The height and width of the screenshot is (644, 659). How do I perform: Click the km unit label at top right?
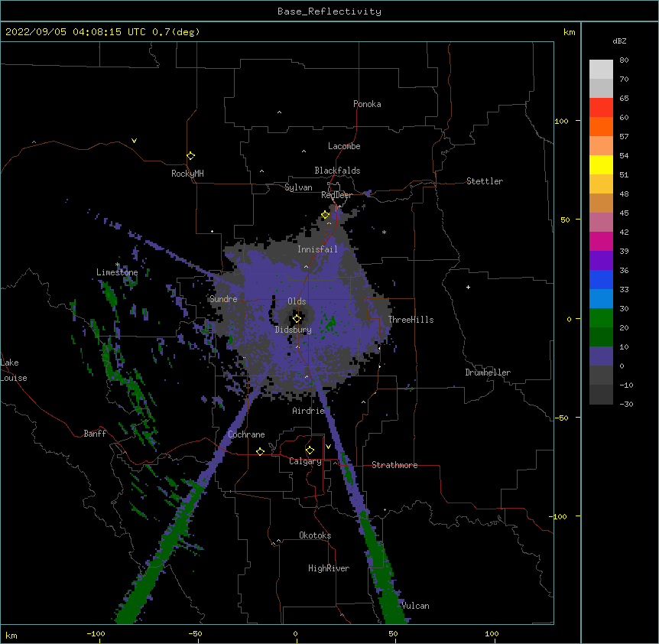[x=569, y=32]
